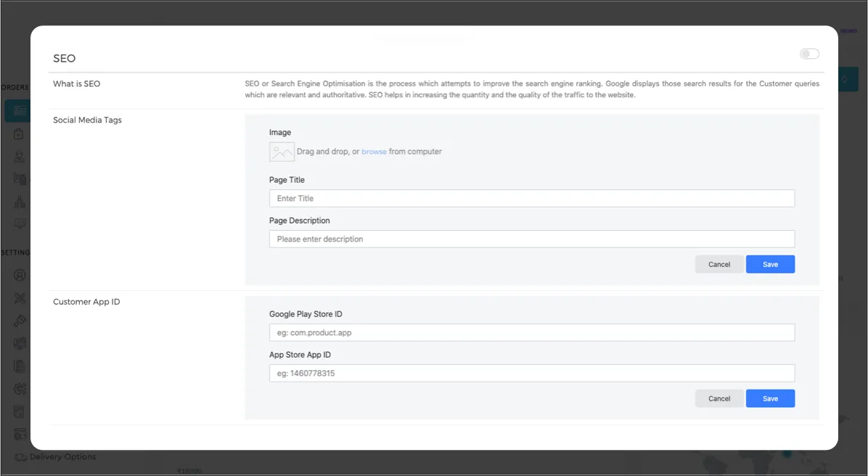Click the Google Play Store ID field
This screenshot has height=476, width=868.
coord(531,332)
